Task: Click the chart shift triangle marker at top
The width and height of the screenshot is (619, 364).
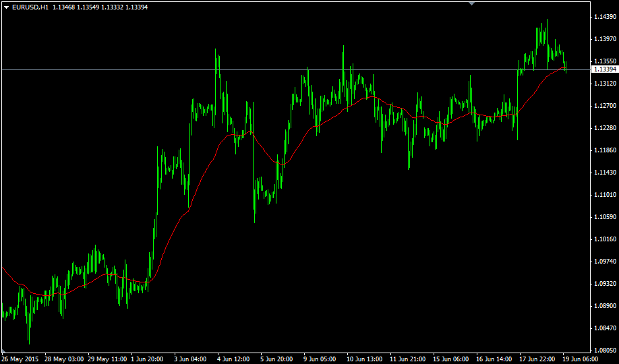Action: pyautogui.click(x=471, y=3)
